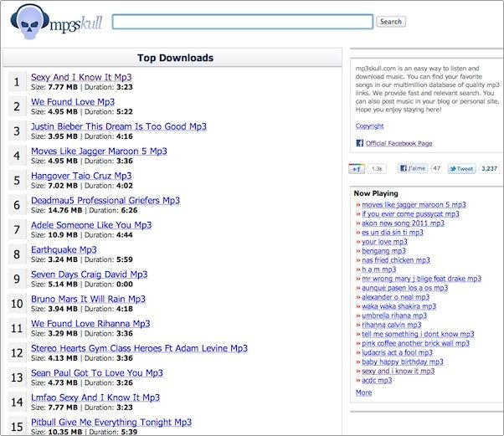Open the Official Facebook Page link
Viewport: 504px width, 436px height.
[399, 143]
